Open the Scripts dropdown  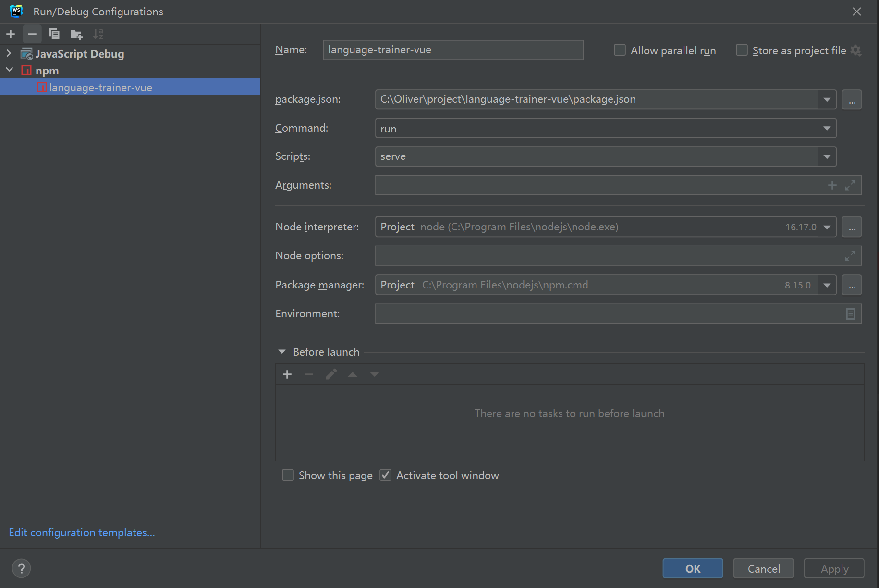[827, 156]
